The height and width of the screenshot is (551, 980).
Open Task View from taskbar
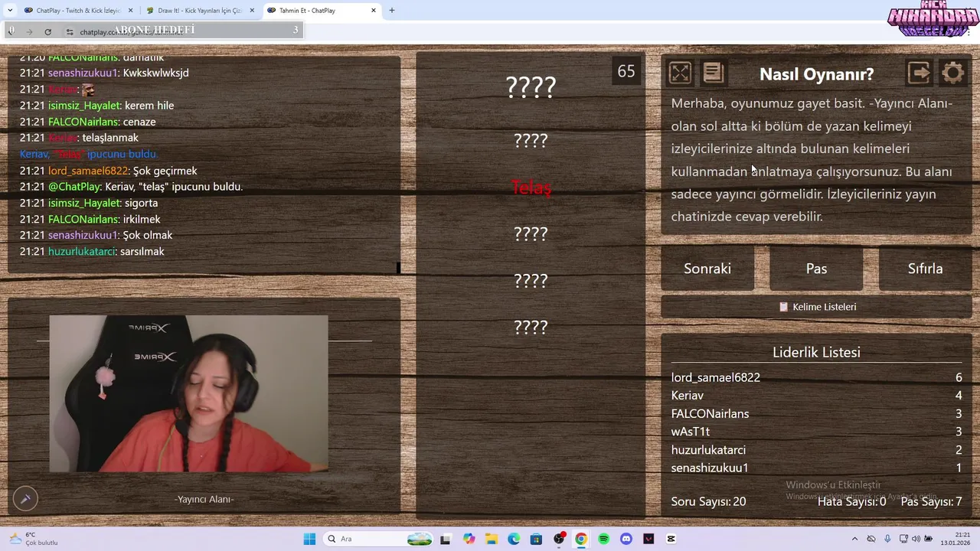[x=446, y=539]
